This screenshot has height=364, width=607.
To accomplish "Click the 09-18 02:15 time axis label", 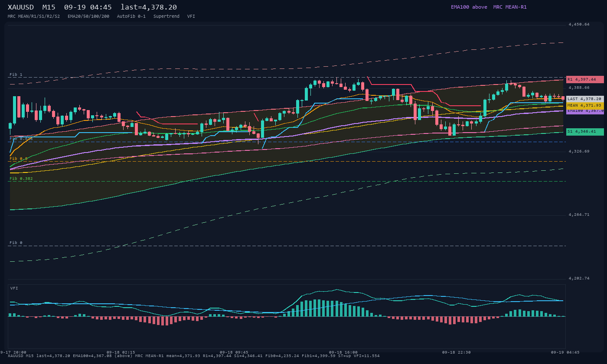I will pyautogui.click(x=121, y=352).
